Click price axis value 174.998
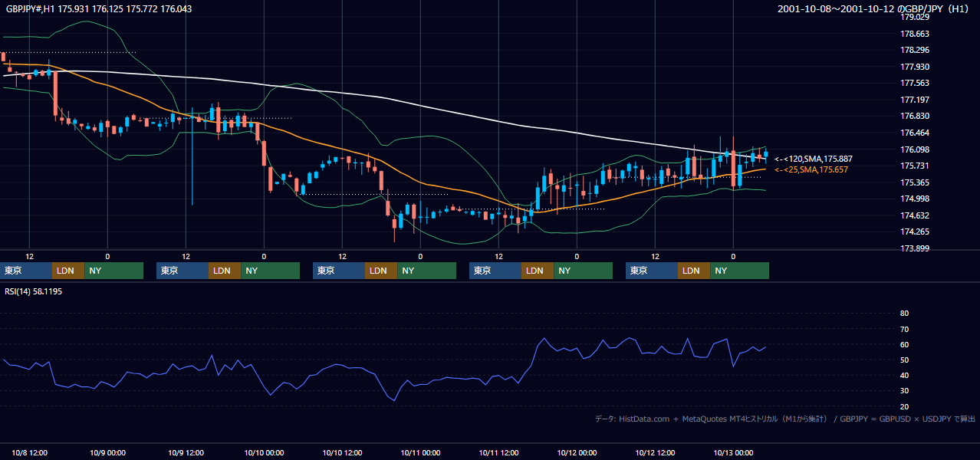 pos(914,199)
